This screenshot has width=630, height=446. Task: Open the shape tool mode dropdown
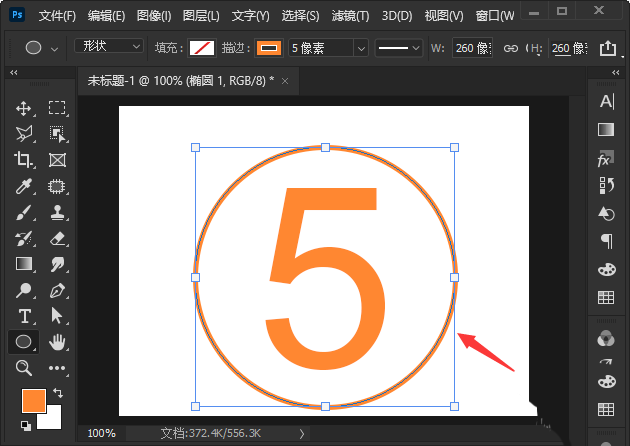point(109,47)
